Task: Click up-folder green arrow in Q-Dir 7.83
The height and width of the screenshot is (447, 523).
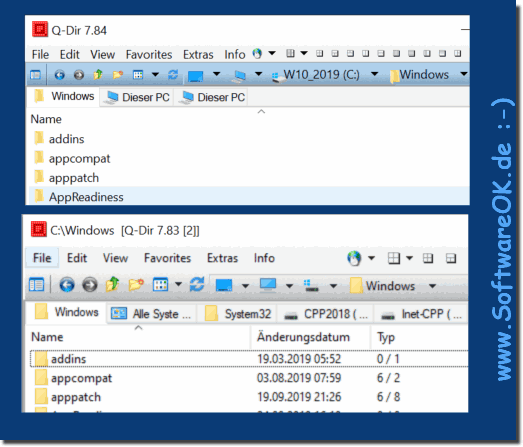Action: click(112, 284)
